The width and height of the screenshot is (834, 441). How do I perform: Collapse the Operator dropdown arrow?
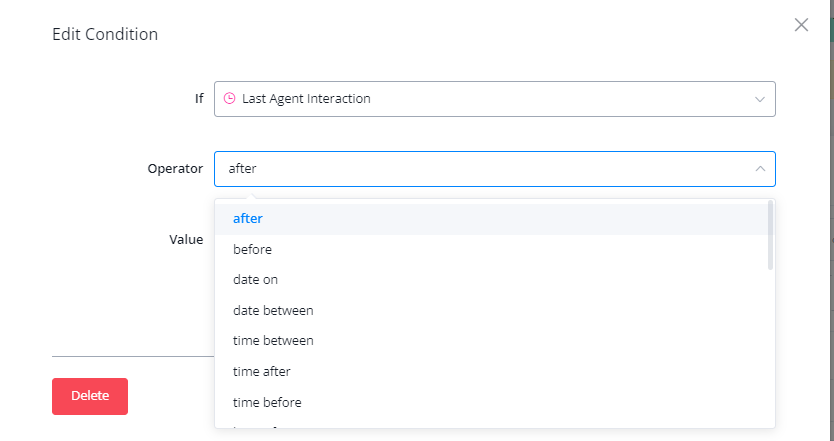(760, 169)
